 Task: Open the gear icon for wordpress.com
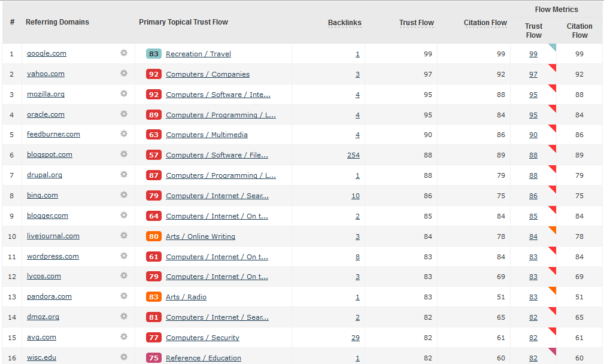click(124, 256)
